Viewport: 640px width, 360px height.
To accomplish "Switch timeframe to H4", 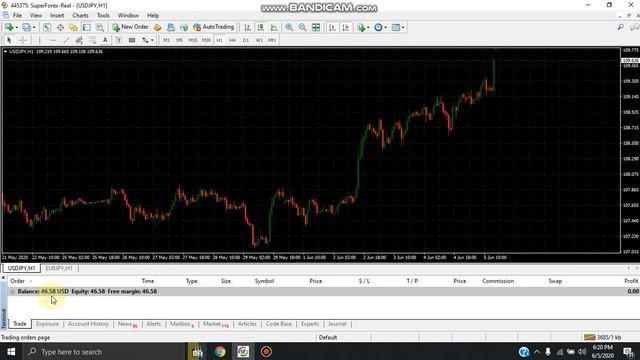I will (x=232, y=40).
